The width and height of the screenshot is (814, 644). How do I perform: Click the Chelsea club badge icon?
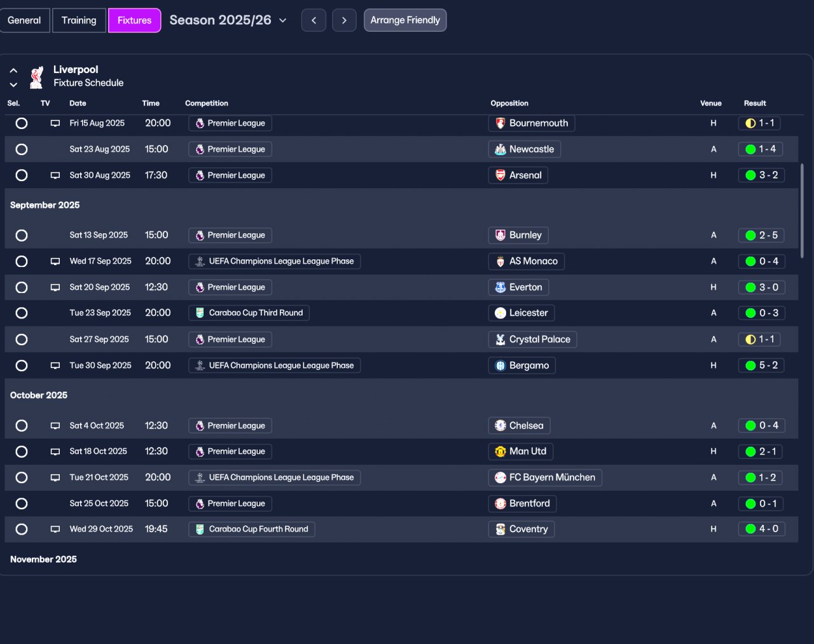click(x=500, y=426)
